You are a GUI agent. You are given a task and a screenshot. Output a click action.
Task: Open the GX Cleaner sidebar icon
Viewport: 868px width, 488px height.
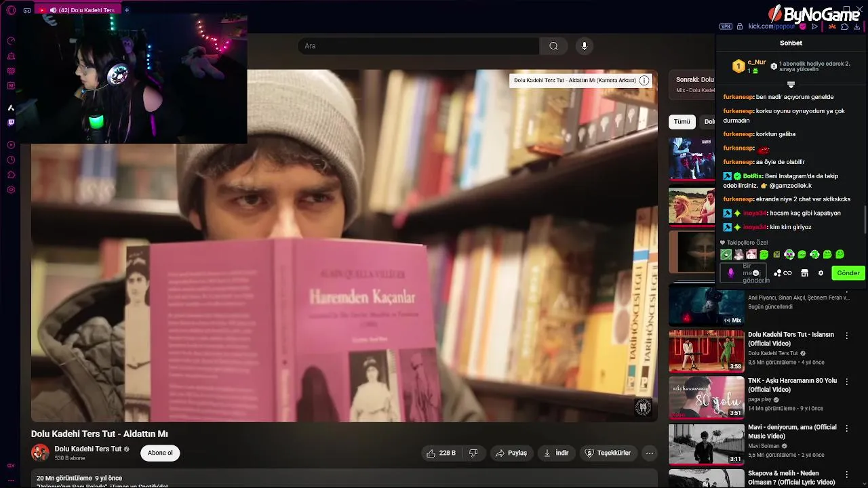11,56
